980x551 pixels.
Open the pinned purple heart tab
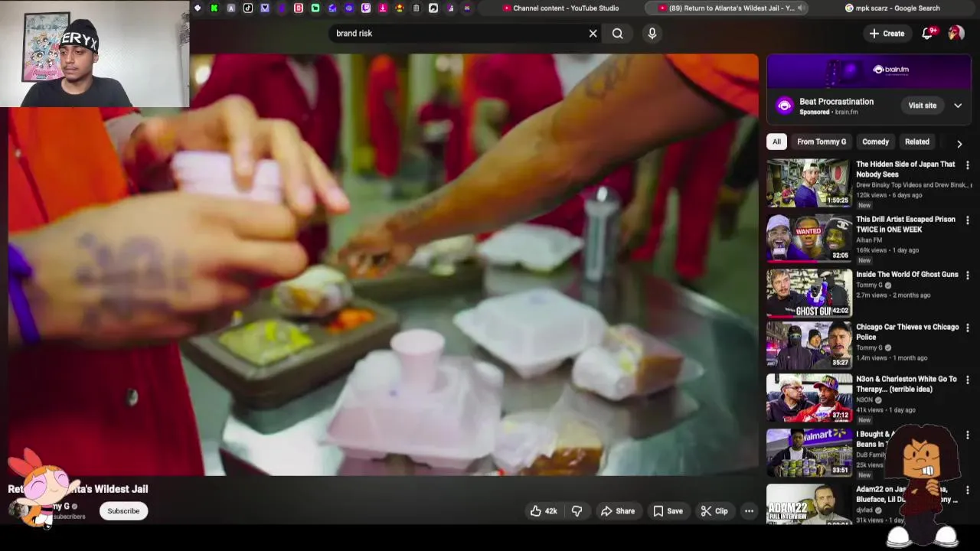point(265,8)
